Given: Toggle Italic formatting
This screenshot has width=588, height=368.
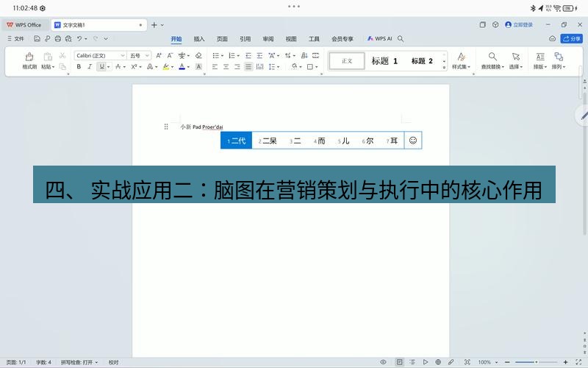Looking at the screenshot, I should [90, 67].
